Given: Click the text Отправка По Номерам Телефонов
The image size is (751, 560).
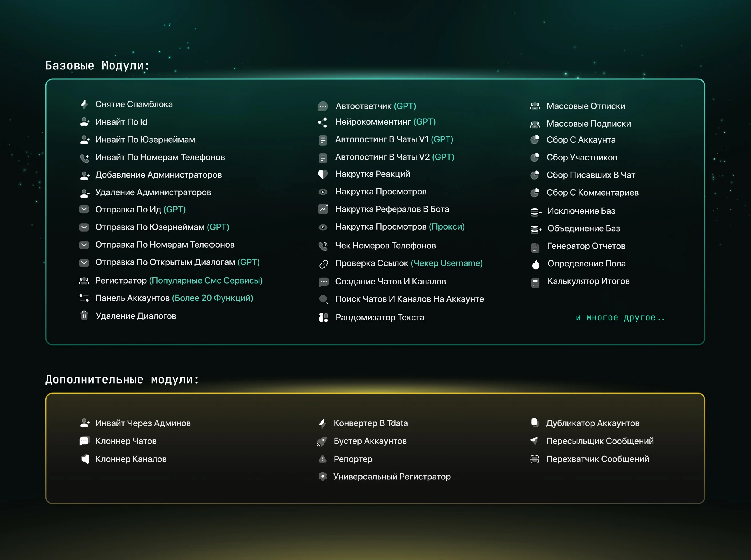Looking at the screenshot, I should pos(165,245).
